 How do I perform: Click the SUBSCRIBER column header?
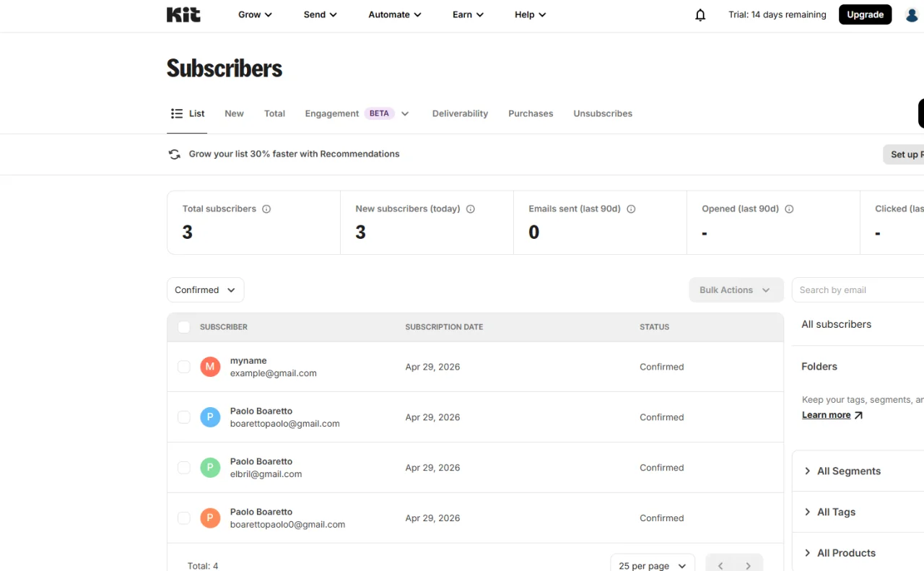pos(224,327)
